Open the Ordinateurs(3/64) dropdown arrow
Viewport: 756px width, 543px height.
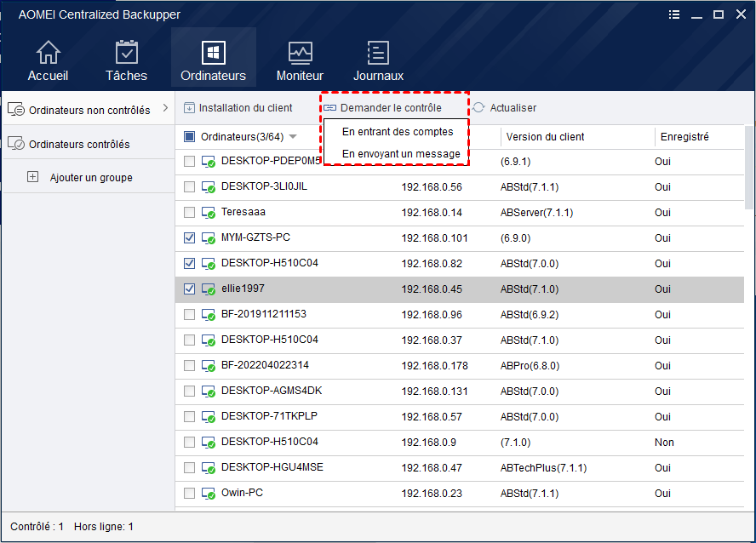point(293,137)
